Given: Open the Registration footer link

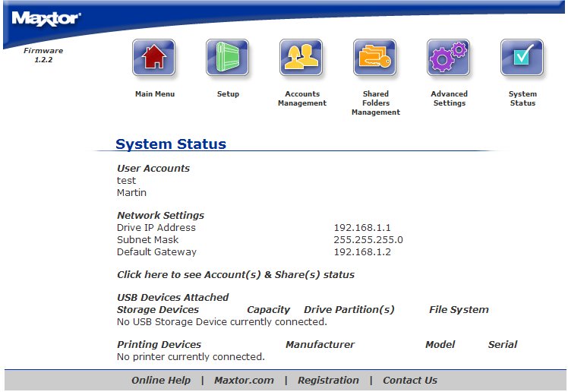Looking at the screenshot, I should pyautogui.click(x=328, y=381).
